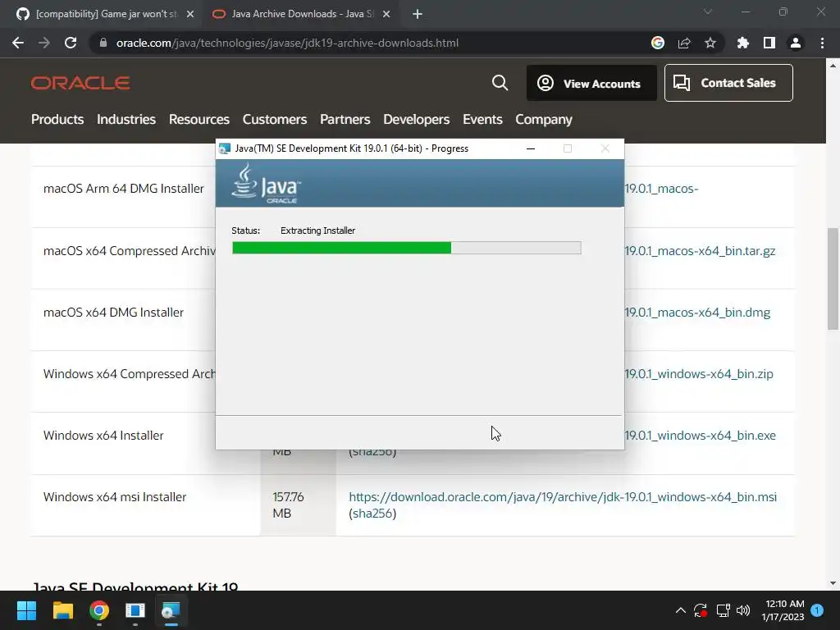The image size is (840, 630).
Task: Click the address bar URL field
Action: 287,43
